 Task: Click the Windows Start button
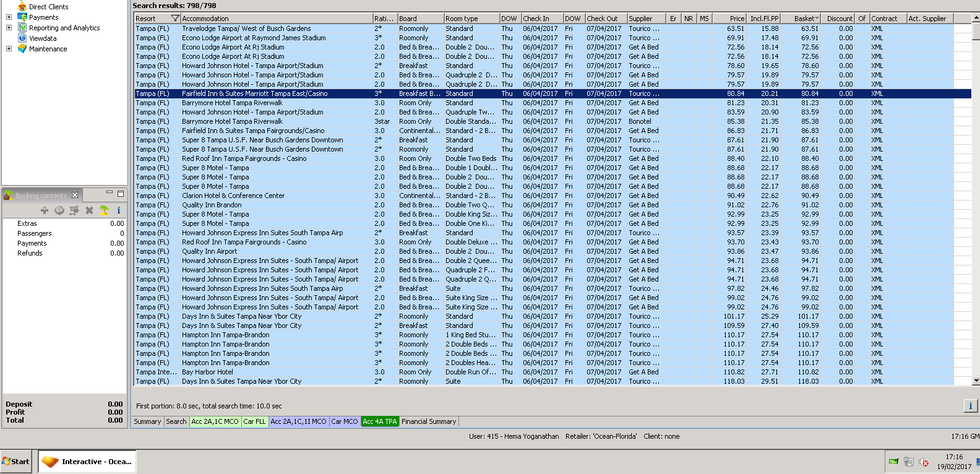(x=16, y=462)
